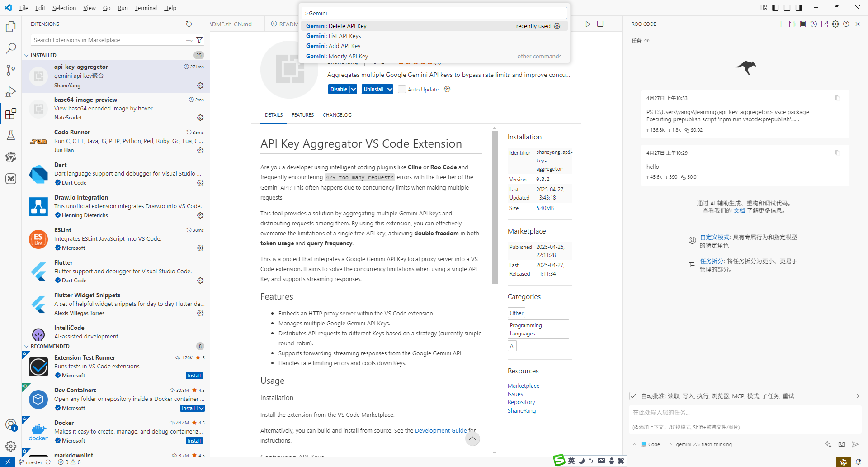Open the Accounts menu in the activity bar
The height and width of the screenshot is (467, 868).
11,424
